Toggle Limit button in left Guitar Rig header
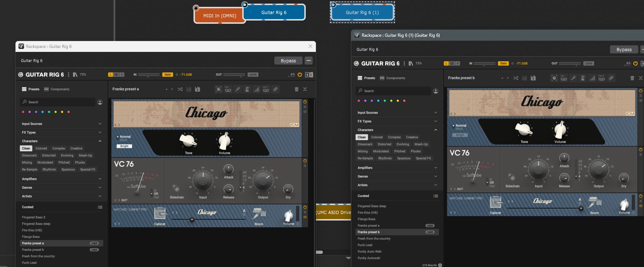The height and width of the screenshot is (267, 644). point(253,75)
